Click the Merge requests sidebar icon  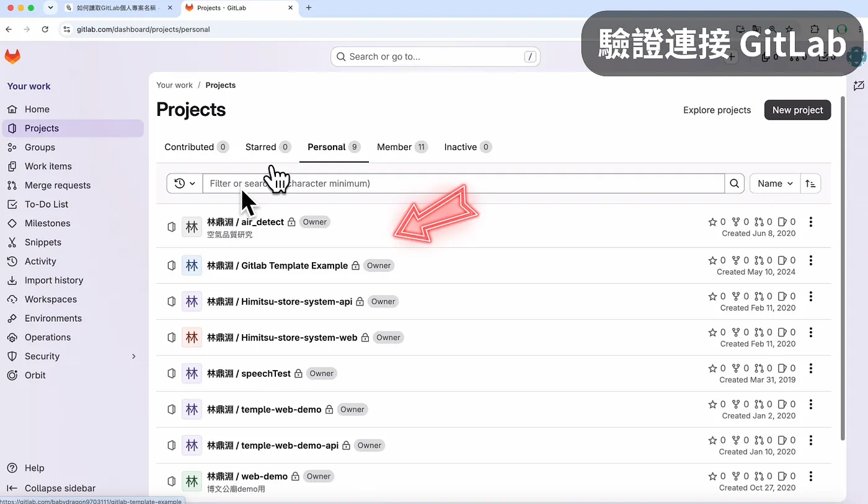[12, 185]
